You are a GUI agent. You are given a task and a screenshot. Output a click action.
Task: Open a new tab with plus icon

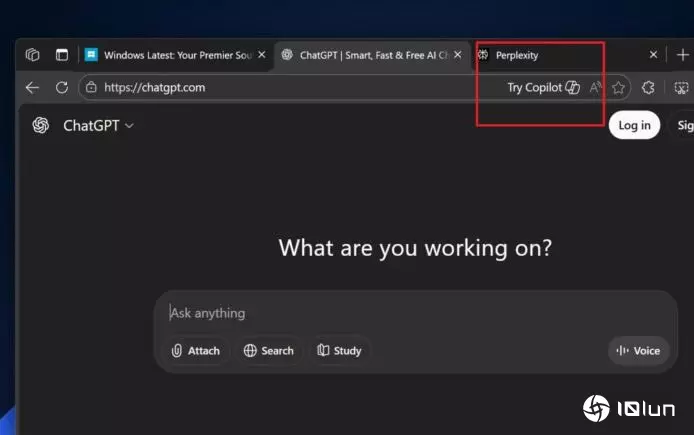point(683,55)
